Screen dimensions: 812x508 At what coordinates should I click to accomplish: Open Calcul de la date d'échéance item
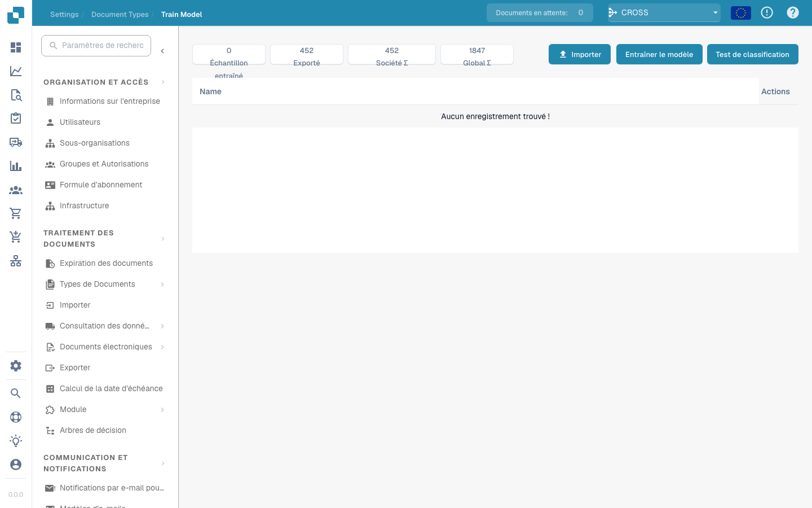pos(105,389)
